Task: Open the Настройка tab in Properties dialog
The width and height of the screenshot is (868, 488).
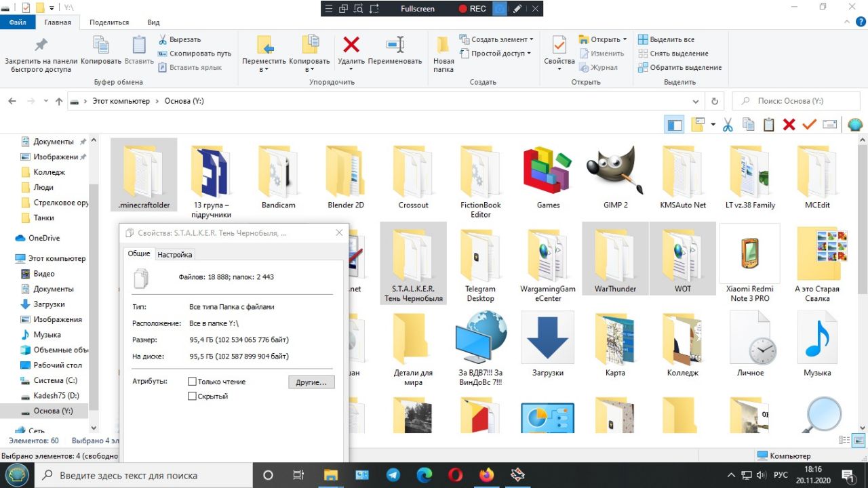Action: (x=175, y=255)
